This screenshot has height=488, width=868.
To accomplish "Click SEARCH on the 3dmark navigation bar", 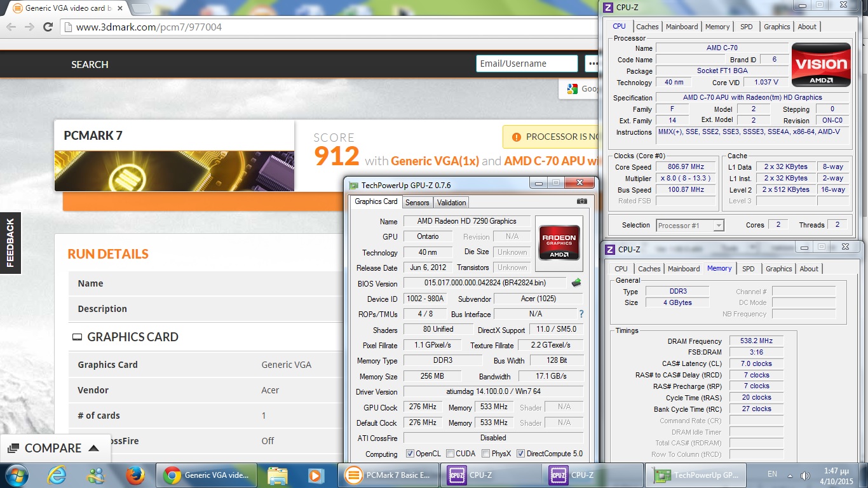I will pyautogui.click(x=90, y=64).
